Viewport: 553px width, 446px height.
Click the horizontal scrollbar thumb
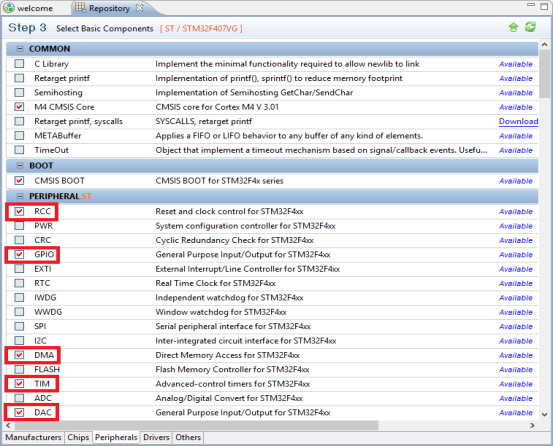(x=196, y=426)
